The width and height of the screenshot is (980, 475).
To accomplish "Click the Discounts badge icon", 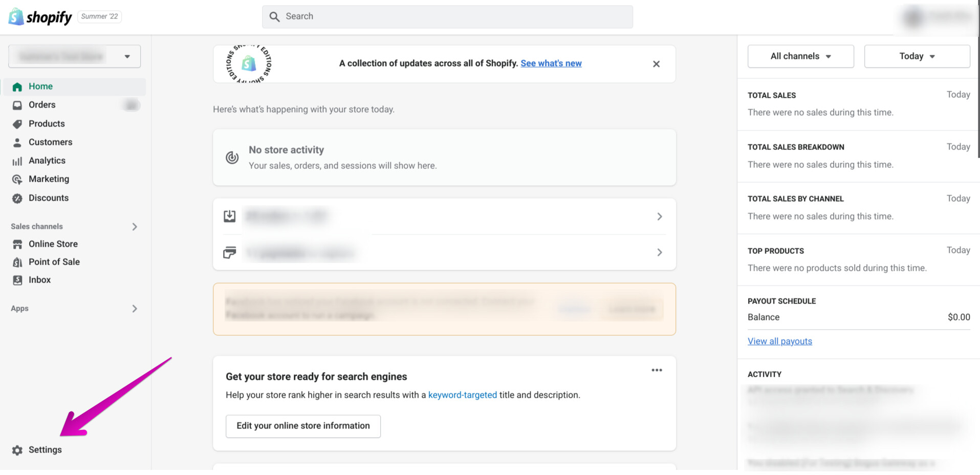I will coord(17,198).
